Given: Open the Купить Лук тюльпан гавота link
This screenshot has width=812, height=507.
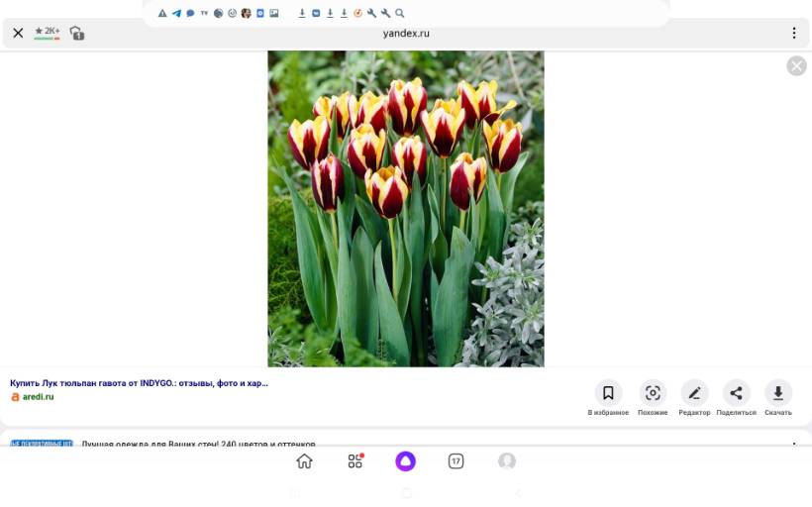Looking at the screenshot, I should 139,382.
